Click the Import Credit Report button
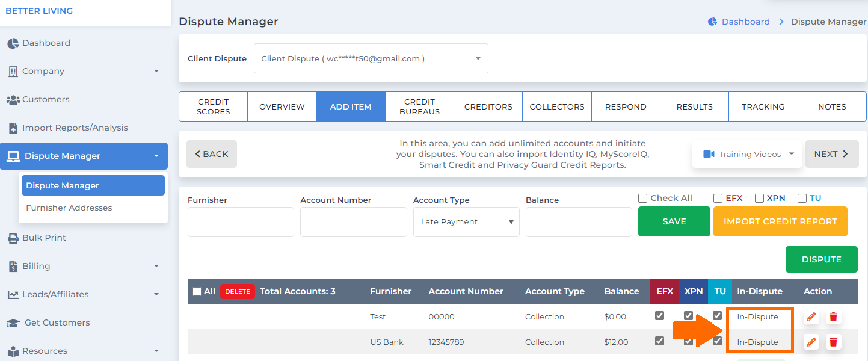Viewport: 868px width, 361px height. click(780, 222)
